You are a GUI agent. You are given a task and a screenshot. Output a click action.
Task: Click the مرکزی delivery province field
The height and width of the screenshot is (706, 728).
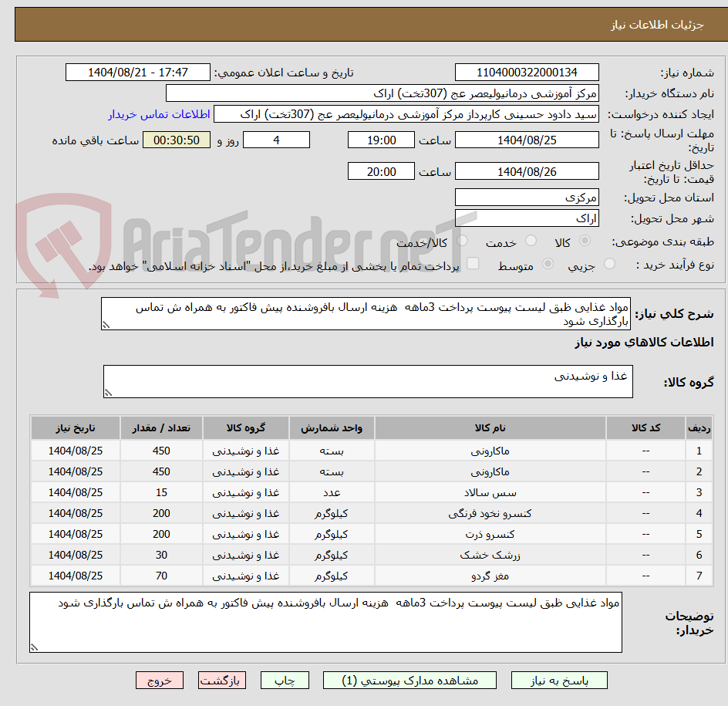527,197
